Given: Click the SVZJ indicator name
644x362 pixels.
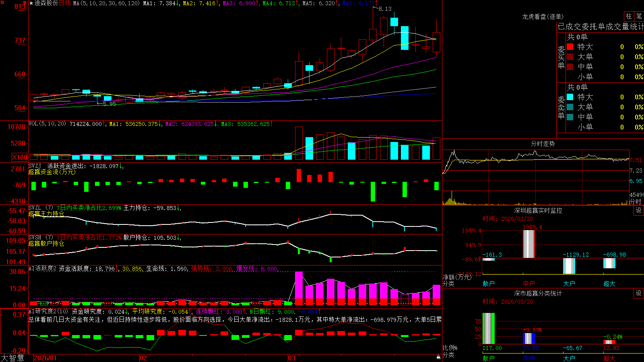Looking at the screenshot, I should (x=35, y=166).
